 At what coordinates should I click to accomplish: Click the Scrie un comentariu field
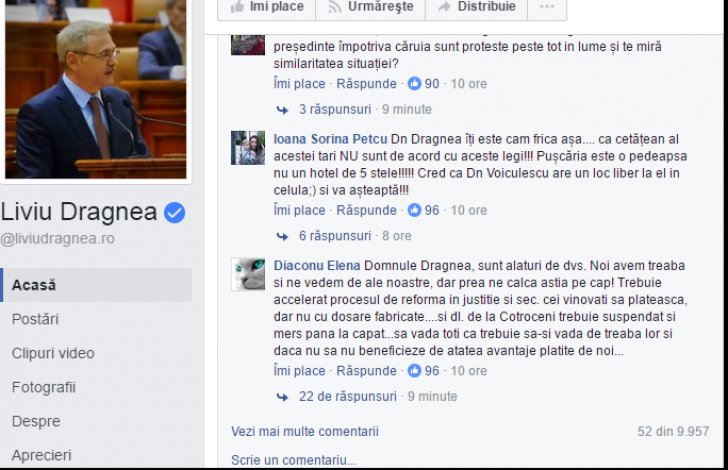(470, 460)
